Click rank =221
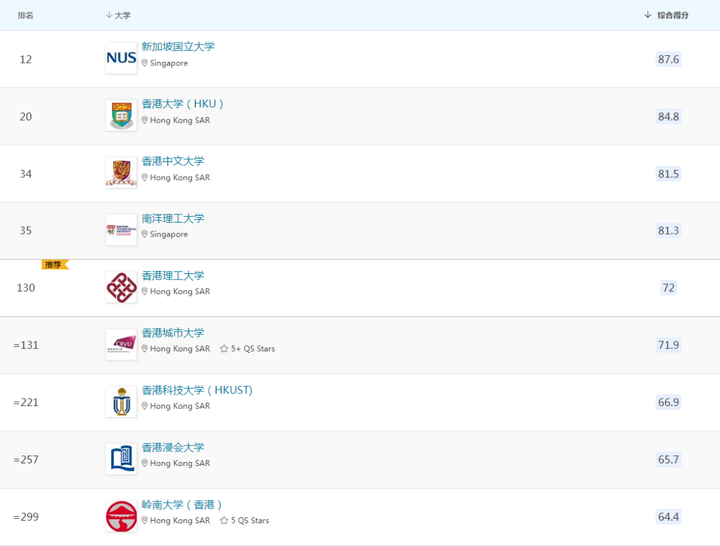The width and height of the screenshot is (720, 546). click(26, 402)
